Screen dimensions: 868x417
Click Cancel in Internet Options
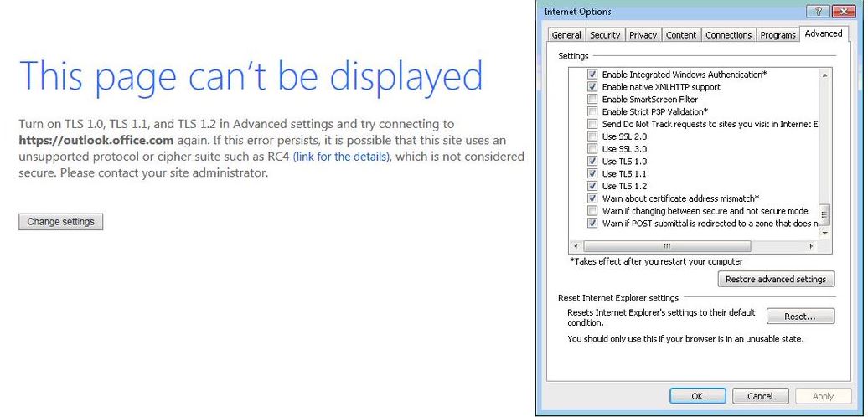760,396
